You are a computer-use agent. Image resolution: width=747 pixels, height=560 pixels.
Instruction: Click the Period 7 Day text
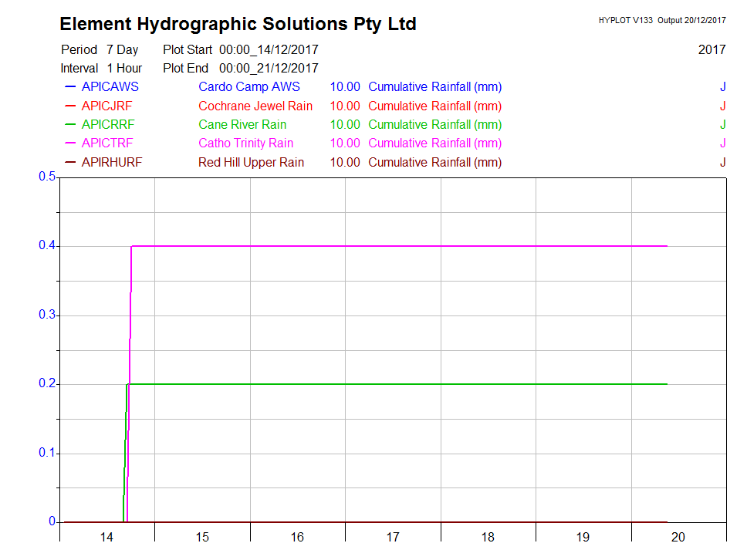coord(100,49)
